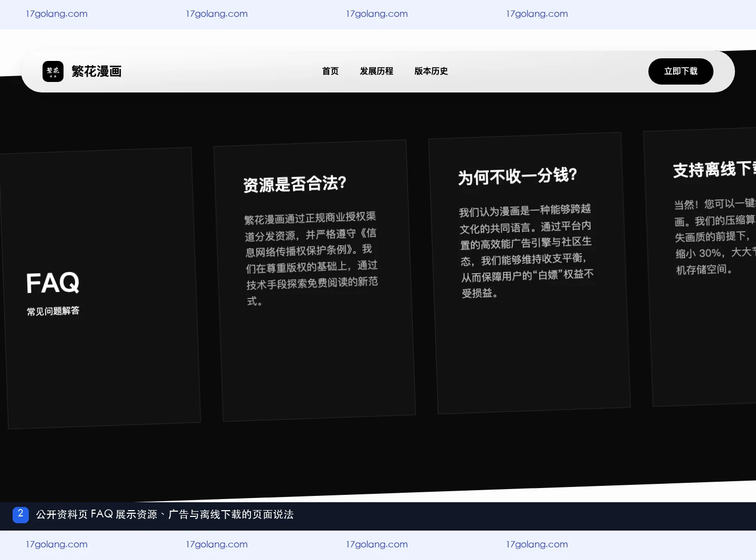Viewport: 756px width, 560px height.
Task: Go to 发展历程 in the navigation
Action: pos(376,71)
